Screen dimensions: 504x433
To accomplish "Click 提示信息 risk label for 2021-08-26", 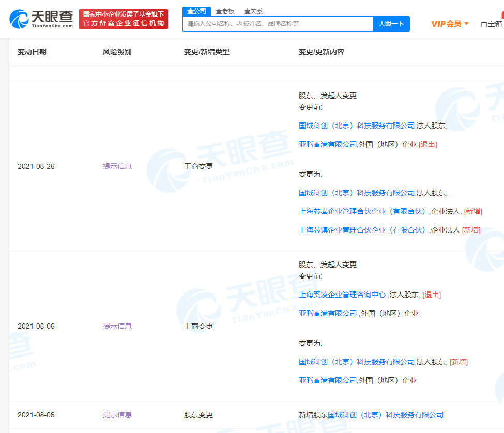I will point(117,166).
